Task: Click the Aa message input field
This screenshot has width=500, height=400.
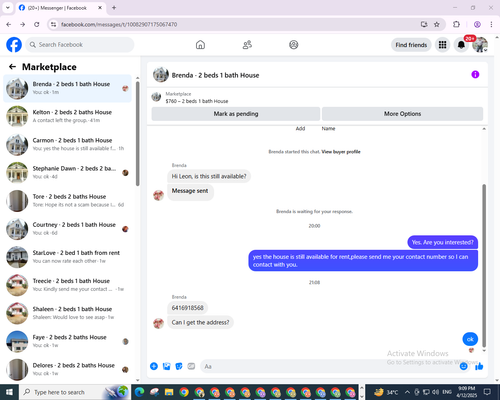Action: (x=330, y=366)
